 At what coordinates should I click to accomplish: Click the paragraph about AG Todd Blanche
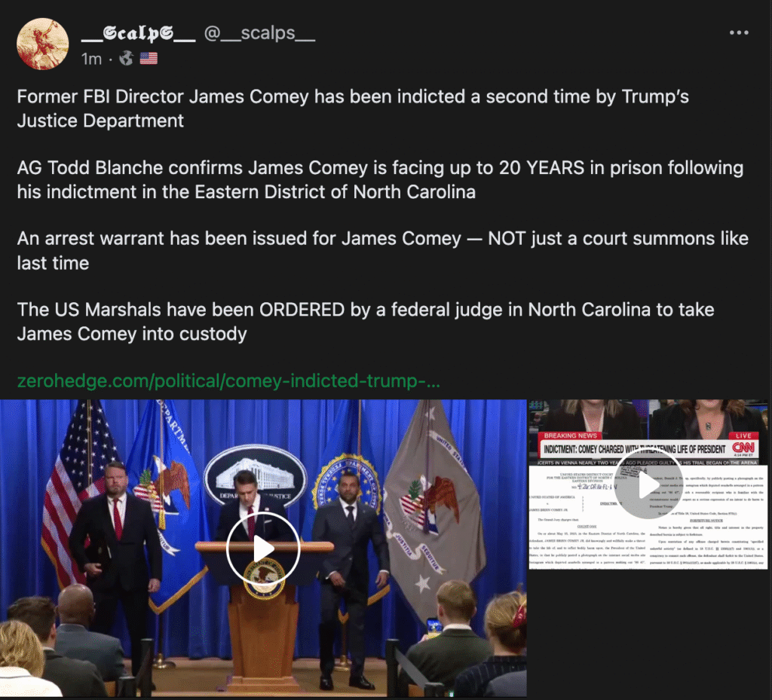tap(380, 179)
